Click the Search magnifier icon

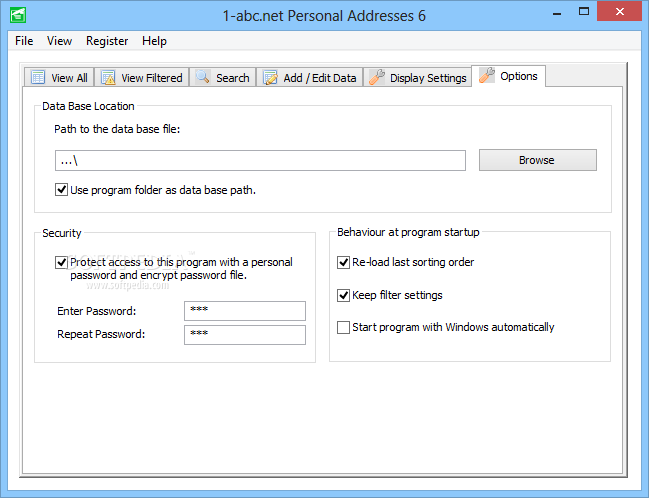pos(203,77)
